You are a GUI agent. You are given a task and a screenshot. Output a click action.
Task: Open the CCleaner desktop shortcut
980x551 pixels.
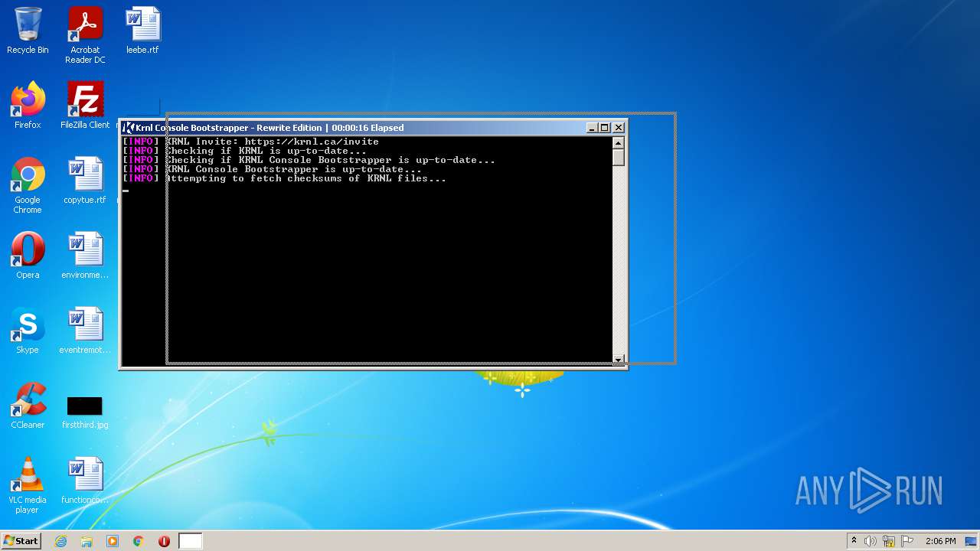click(28, 406)
